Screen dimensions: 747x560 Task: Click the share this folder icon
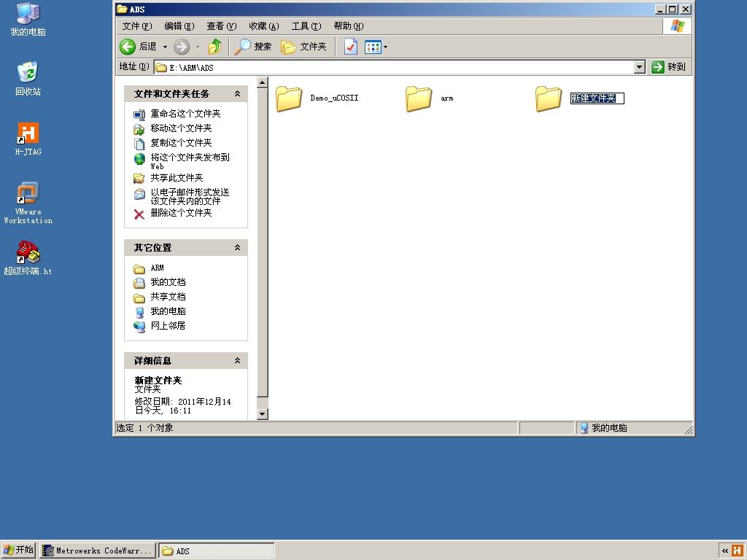coord(139,178)
